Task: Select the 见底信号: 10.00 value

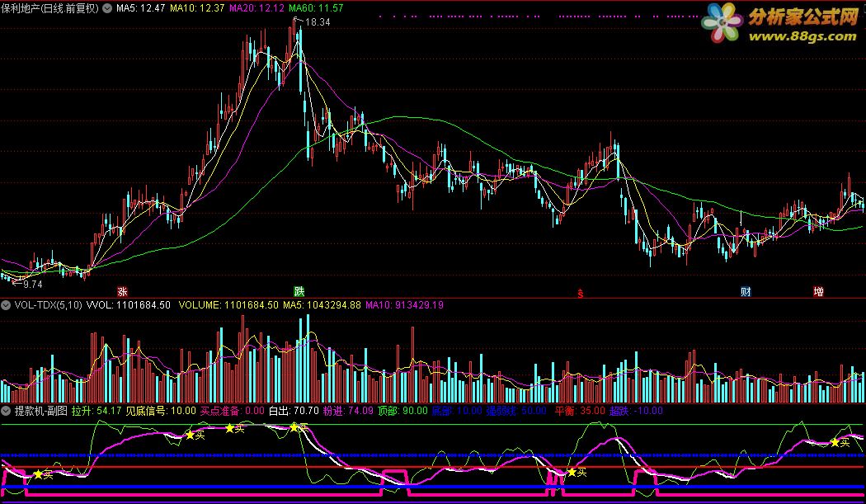Action: [161, 411]
